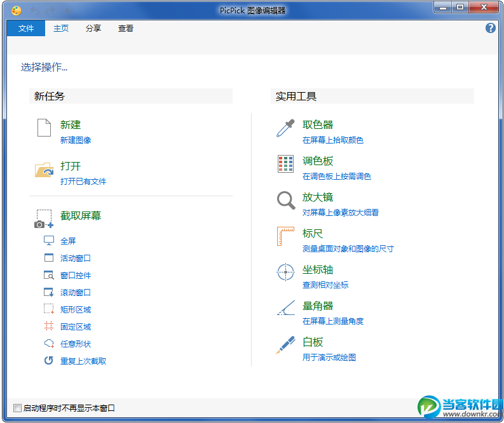This screenshot has height=423, width=504.
Task: Click the 新建图像 link
Action: [x=76, y=140]
